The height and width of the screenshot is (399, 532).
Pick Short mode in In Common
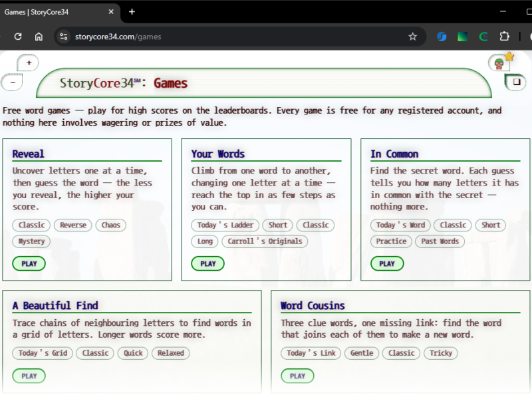[491, 225]
